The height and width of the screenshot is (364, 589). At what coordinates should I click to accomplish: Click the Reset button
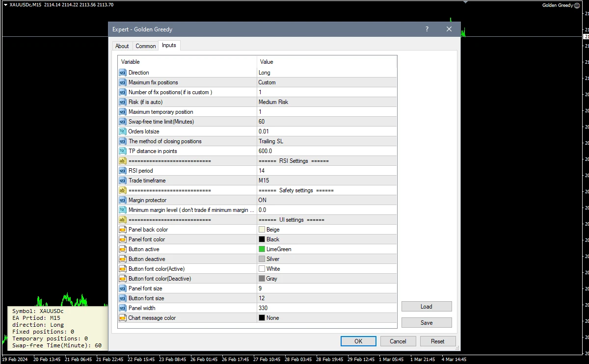point(437,341)
